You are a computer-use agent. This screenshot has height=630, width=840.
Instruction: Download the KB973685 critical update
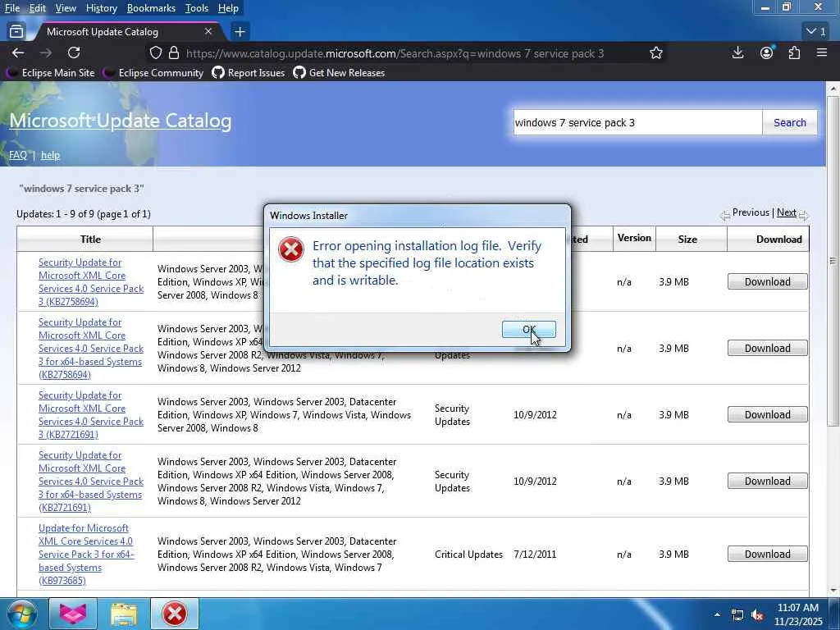tap(767, 554)
